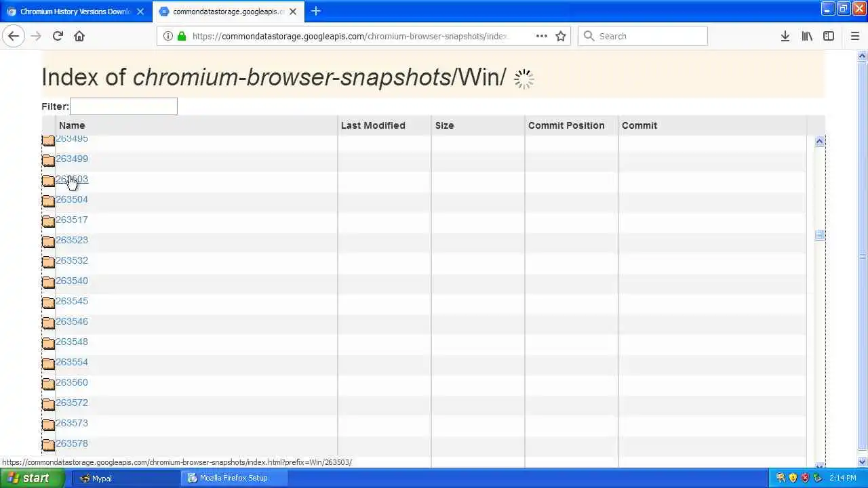
Task: Open folder link 263504
Action: click(72, 199)
